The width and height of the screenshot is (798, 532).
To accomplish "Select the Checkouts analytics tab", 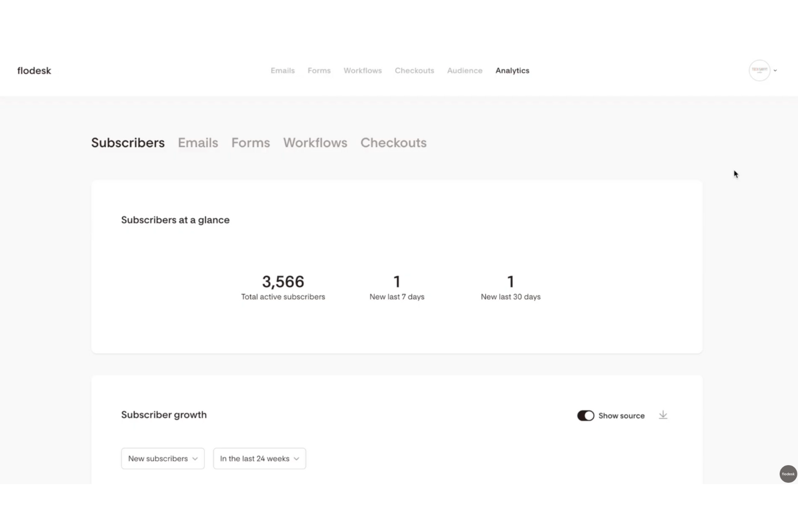I will [393, 142].
